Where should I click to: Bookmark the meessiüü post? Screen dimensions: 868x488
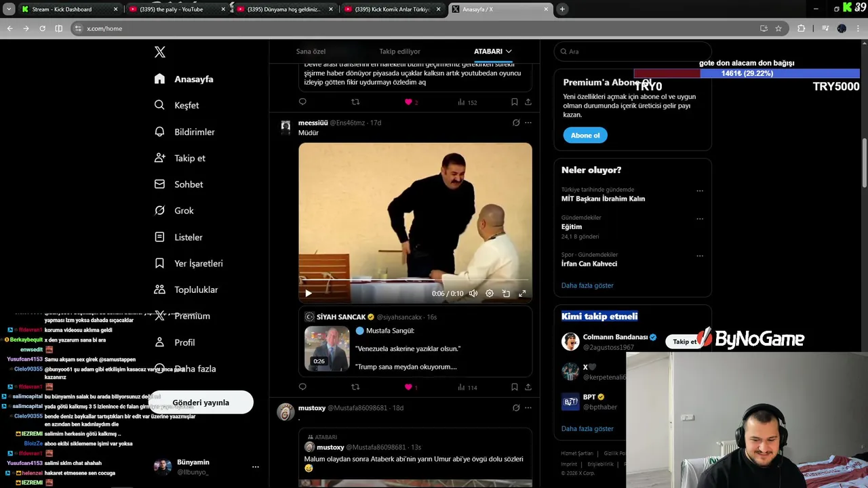(514, 387)
